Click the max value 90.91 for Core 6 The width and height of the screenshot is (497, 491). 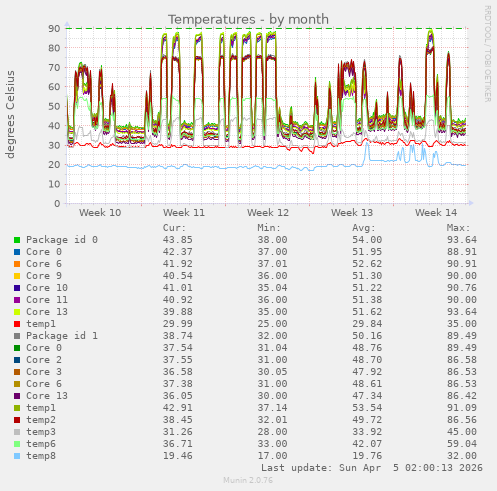tap(462, 264)
